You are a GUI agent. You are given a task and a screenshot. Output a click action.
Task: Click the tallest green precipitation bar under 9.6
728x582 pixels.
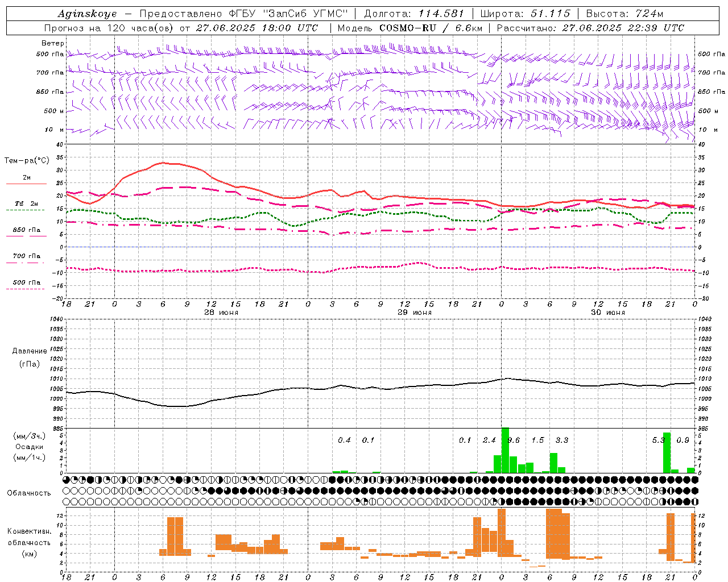pyautogui.click(x=505, y=450)
